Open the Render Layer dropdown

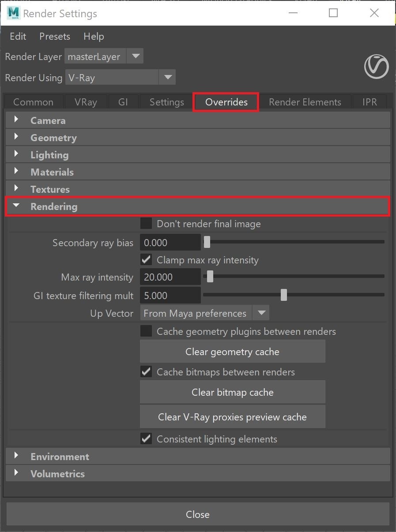(104, 56)
